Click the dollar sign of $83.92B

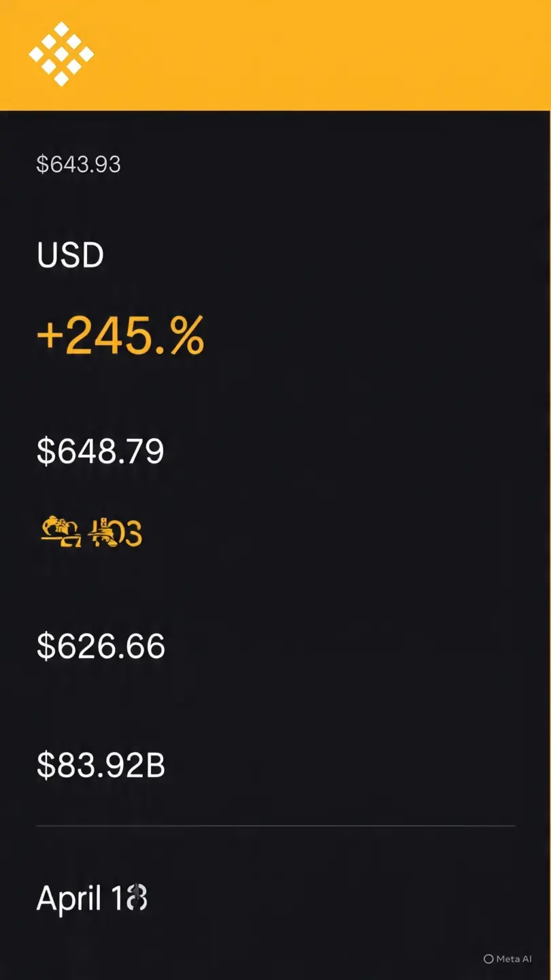point(45,766)
